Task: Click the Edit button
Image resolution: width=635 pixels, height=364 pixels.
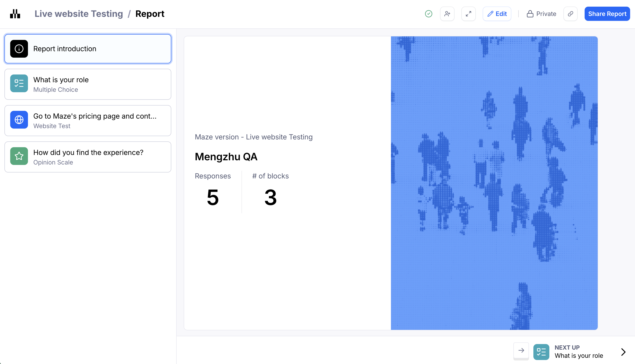Action: 497,14
